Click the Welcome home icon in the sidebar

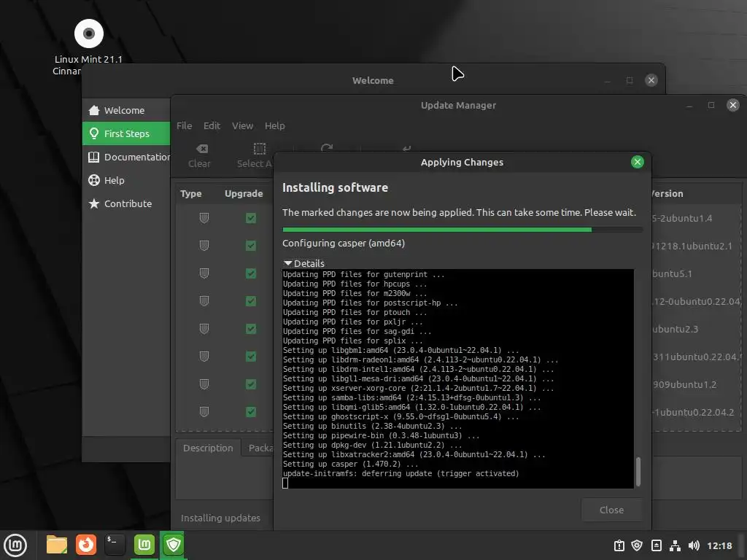(x=94, y=111)
